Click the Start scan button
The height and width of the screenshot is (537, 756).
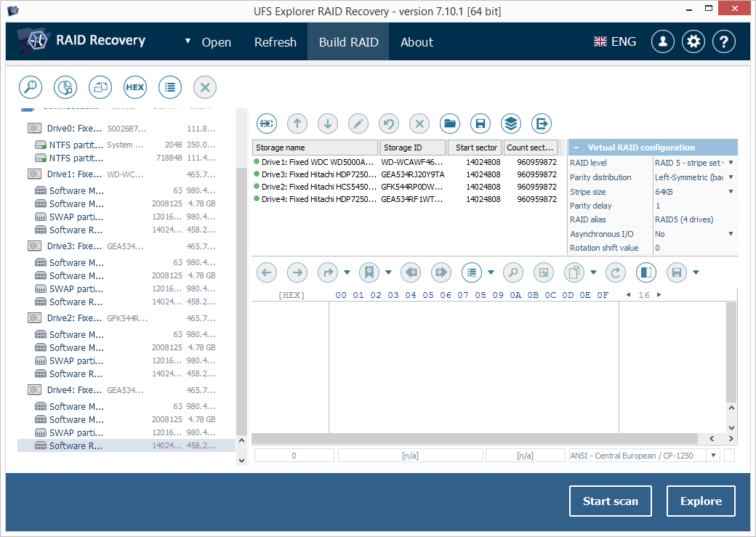611,501
